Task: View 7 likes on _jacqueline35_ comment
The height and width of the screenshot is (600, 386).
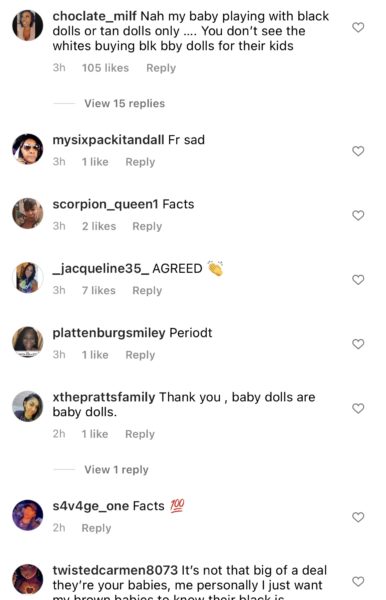Action: 99,291
